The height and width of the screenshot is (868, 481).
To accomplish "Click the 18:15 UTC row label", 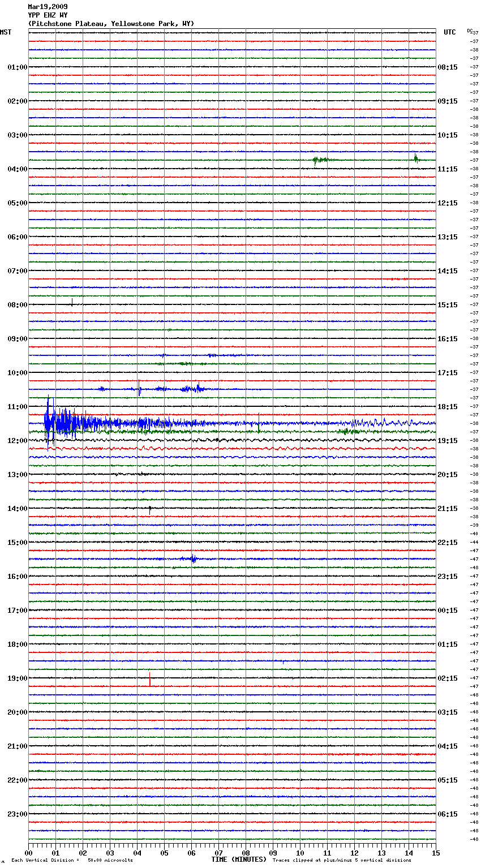I will [x=448, y=407].
